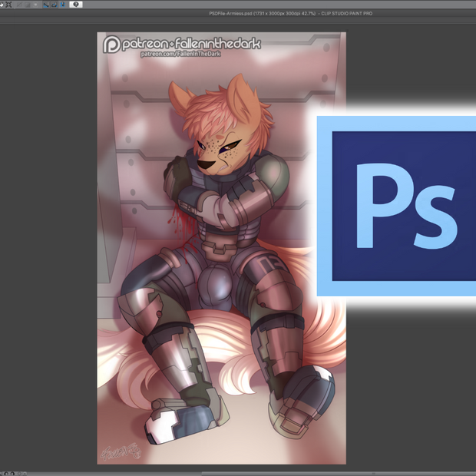
Task: Click the grayed-out diagonal line icon in the command bar
Action: pos(19,5)
